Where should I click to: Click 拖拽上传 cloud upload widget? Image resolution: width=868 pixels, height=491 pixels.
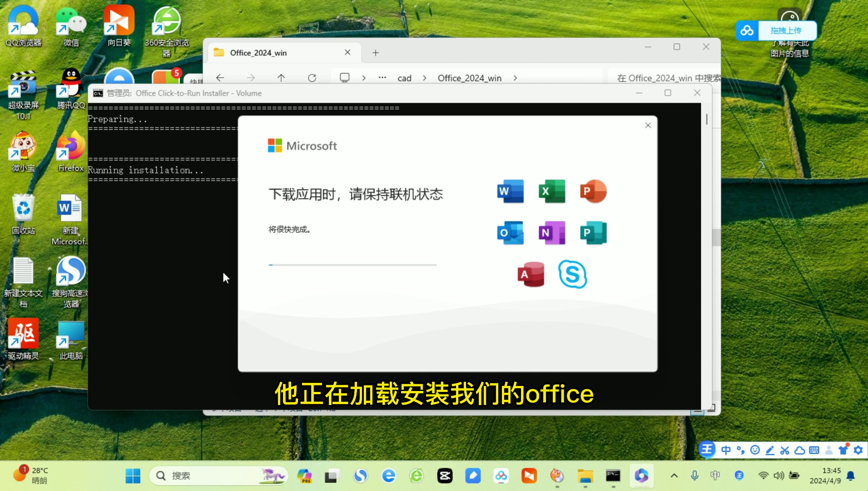(x=776, y=30)
